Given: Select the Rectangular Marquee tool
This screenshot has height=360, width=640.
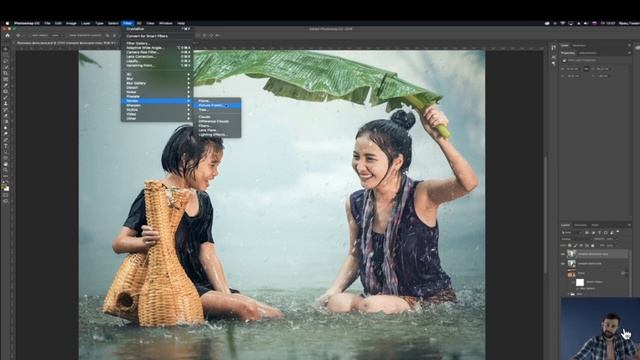Looking at the screenshot, I should tap(6, 56).
